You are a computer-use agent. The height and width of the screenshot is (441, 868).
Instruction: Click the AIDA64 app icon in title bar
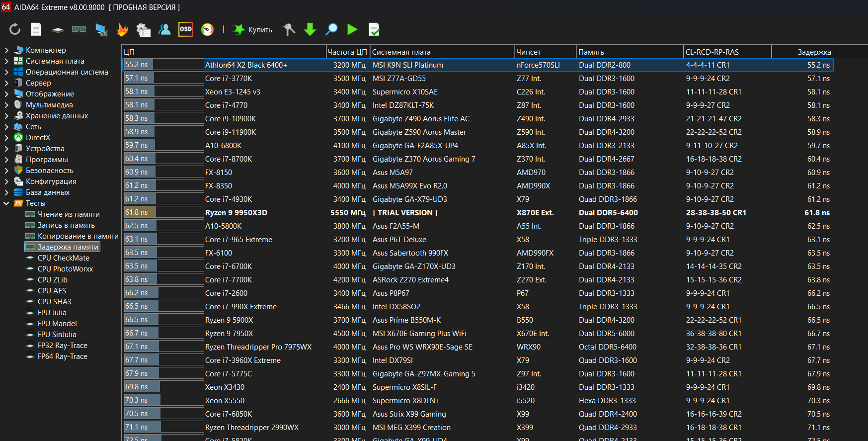coord(6,7)
